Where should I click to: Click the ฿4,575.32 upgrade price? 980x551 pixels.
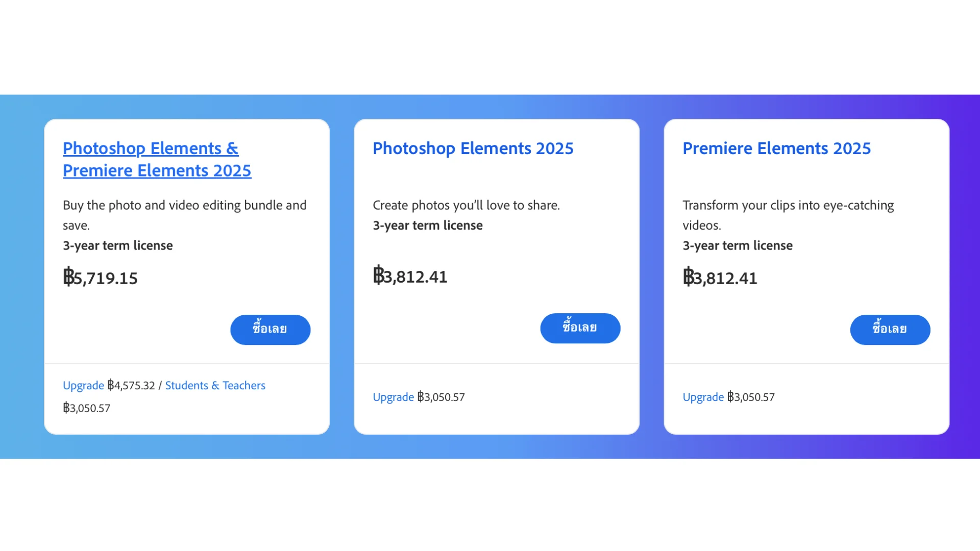(131, 386)
